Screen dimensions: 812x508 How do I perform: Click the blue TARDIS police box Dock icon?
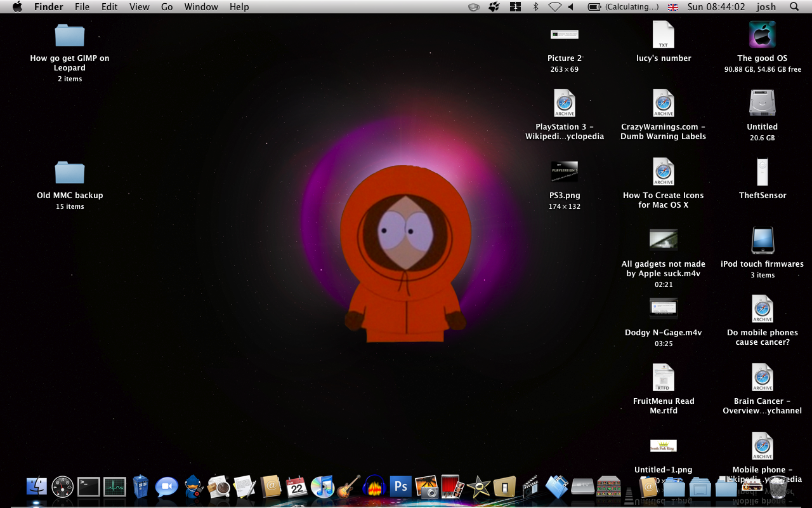click(x=140, y=487)
